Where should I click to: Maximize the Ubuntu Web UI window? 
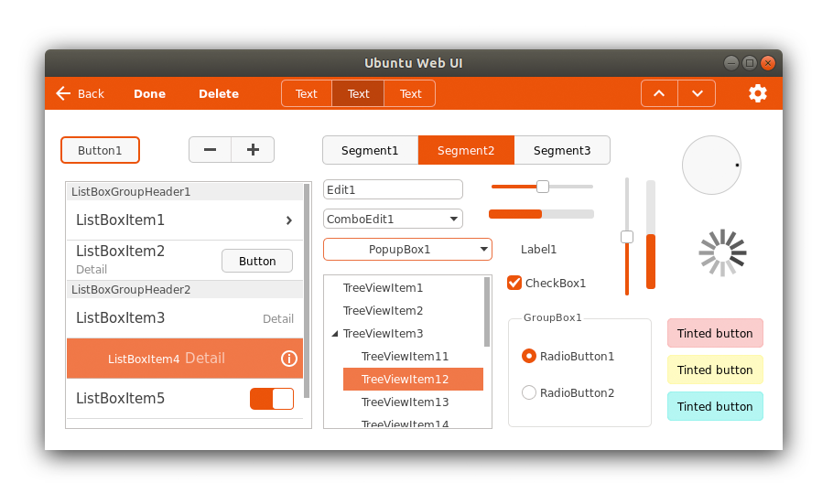(x=750, y=63)
